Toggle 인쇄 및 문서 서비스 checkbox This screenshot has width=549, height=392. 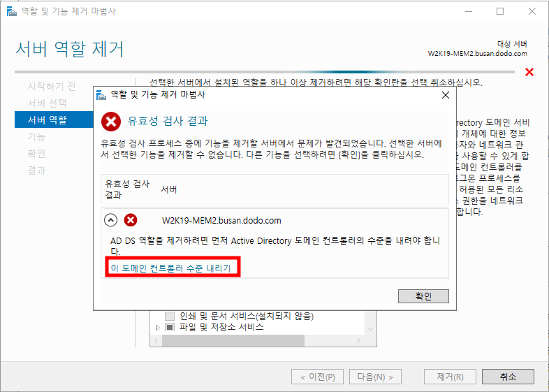[170, 316]
